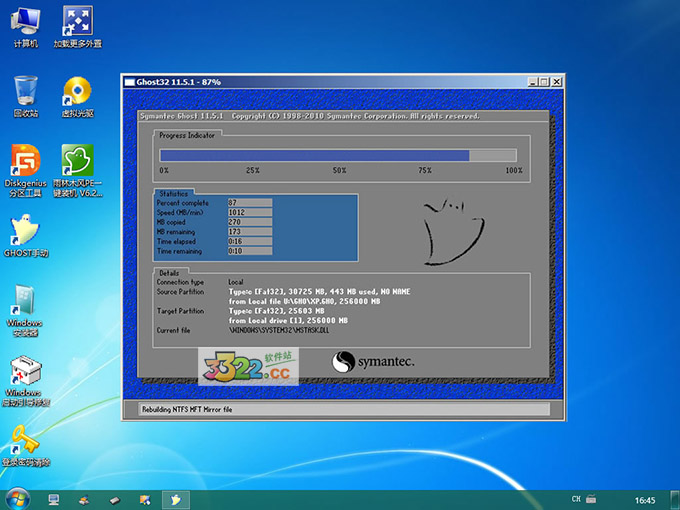Click the Windows Start button

pos(17,498)
